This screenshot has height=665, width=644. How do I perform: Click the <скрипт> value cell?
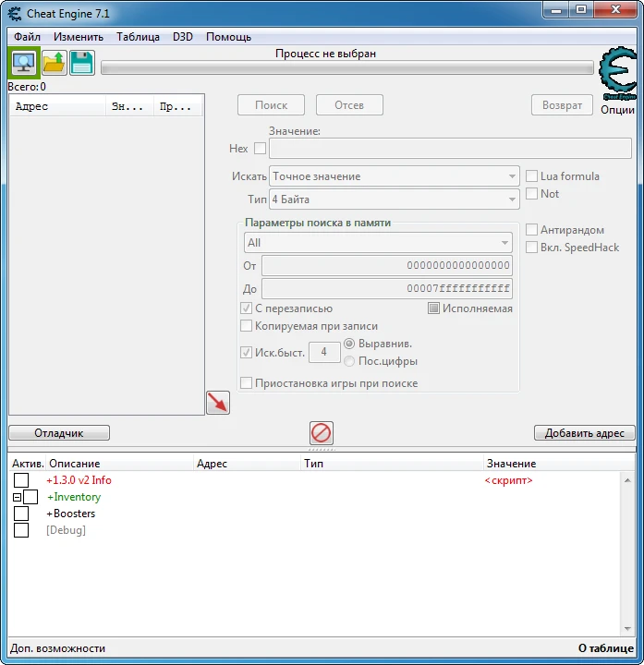508,480
